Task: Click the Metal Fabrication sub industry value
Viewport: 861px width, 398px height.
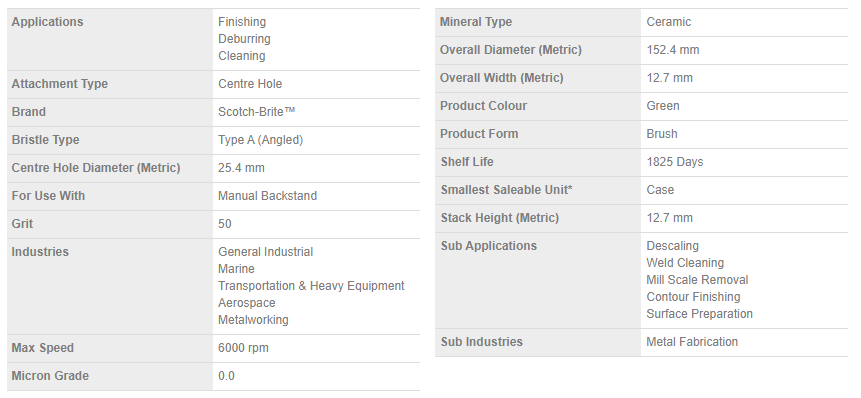Action: click(692, 342)
